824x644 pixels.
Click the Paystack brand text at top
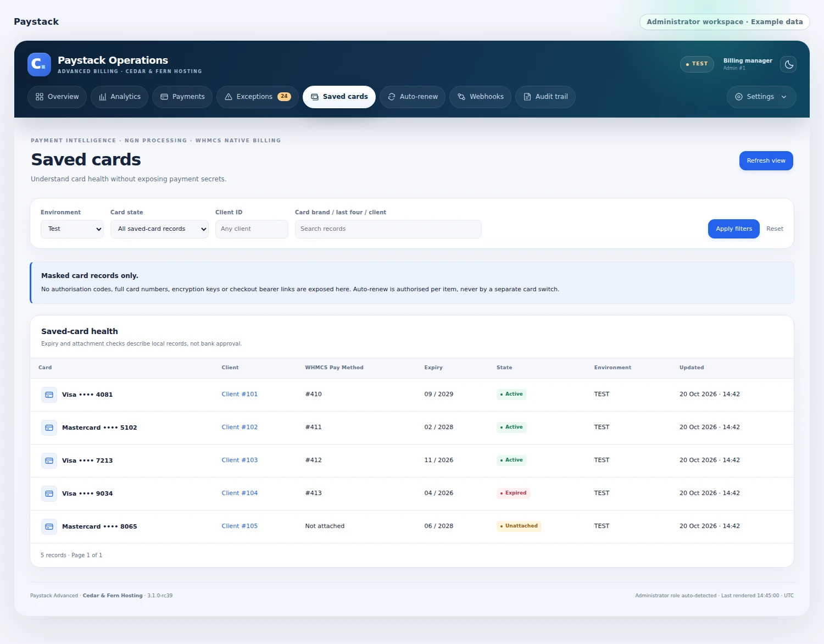[x=36, y=21]
